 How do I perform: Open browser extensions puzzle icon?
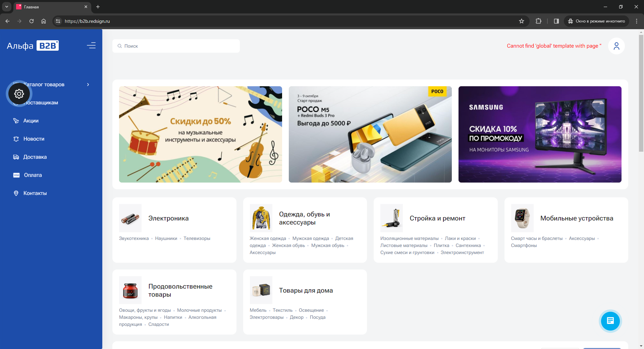(x=538, y=21)
